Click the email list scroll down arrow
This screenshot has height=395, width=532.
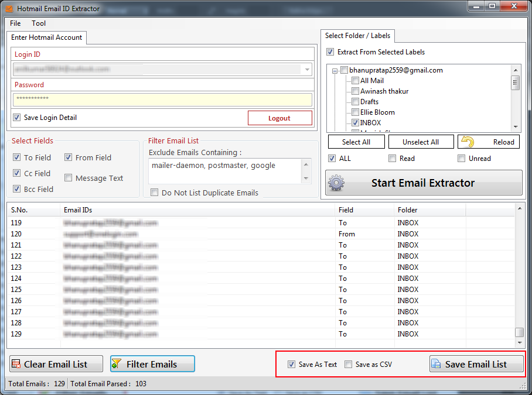coord(520,343)
